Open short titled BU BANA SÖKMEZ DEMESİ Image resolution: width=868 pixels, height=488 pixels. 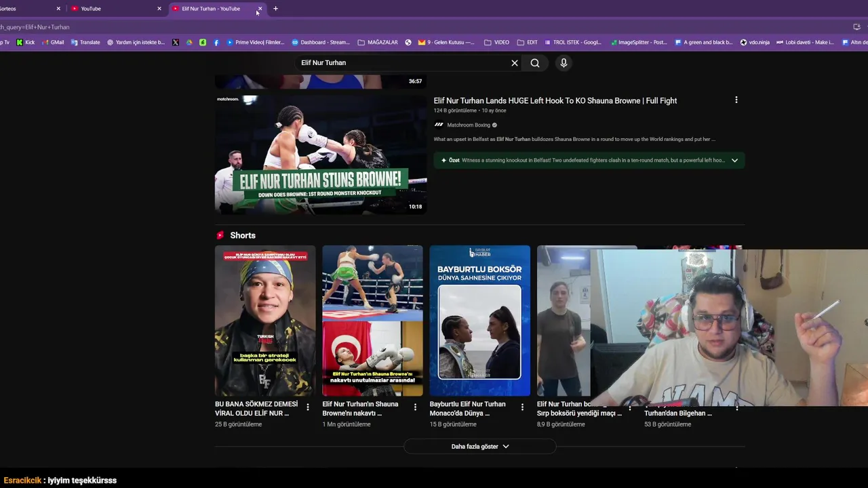pos(256,408)
